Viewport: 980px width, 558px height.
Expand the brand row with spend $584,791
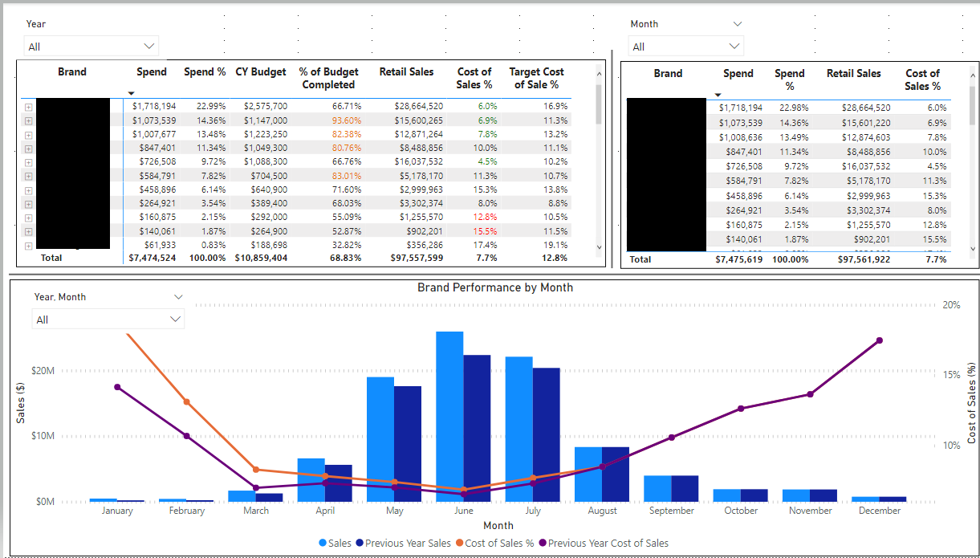coord(28,176)
